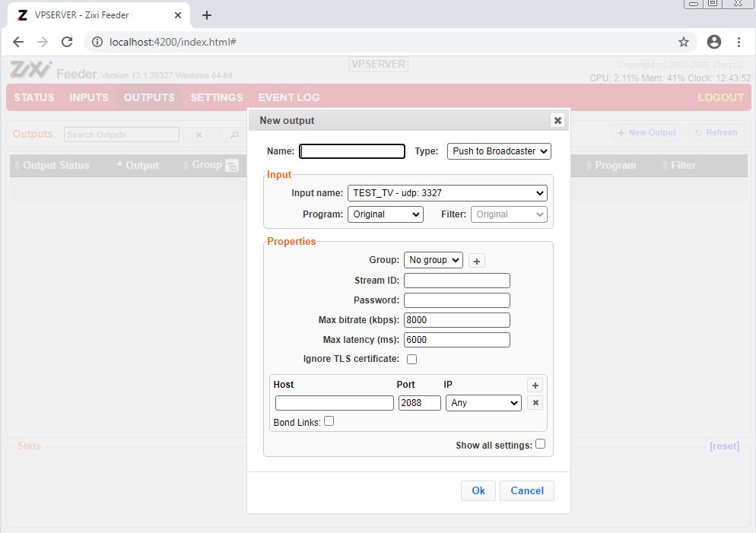The width and height of the screenshot is (756, 533).
Task: Check Show all settings option
Action: click(x=540, y=444)
